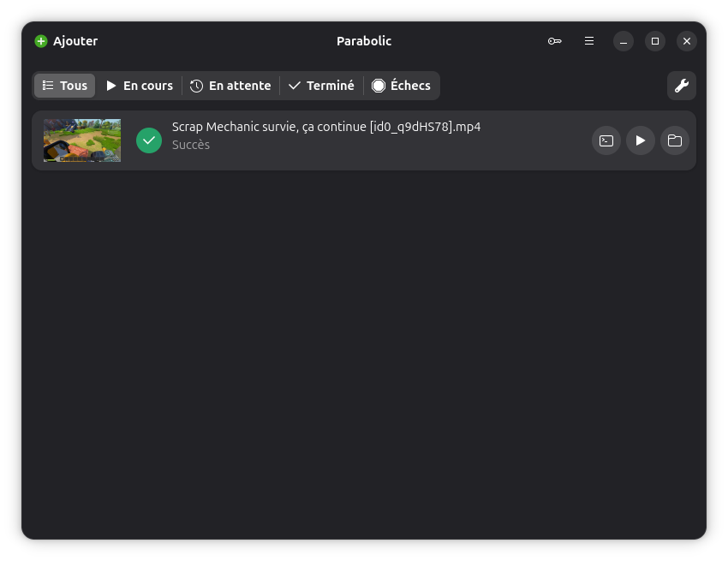
Task: Show the Échecs failed tab
Action: pyautogui.click(x=401, y=86)
